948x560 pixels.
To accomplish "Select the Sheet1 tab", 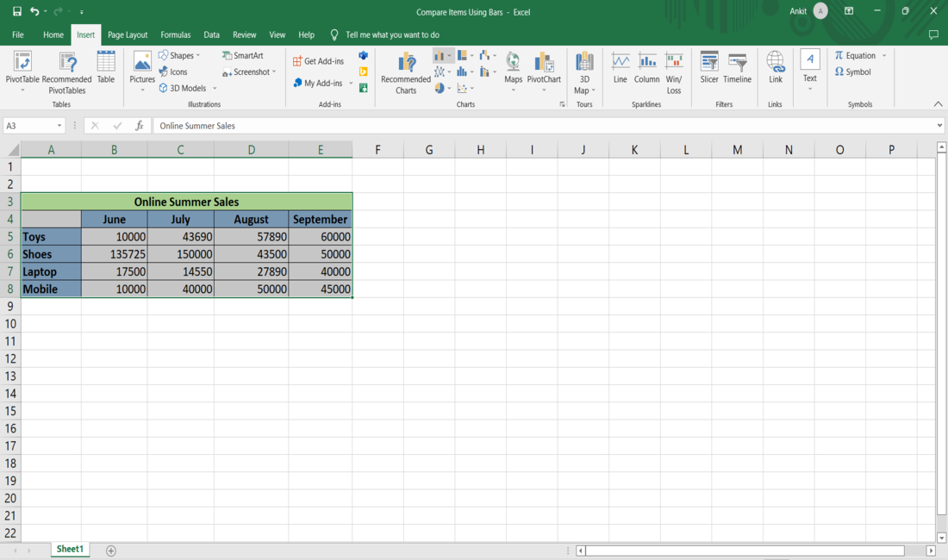I will [x=69, y=549].
